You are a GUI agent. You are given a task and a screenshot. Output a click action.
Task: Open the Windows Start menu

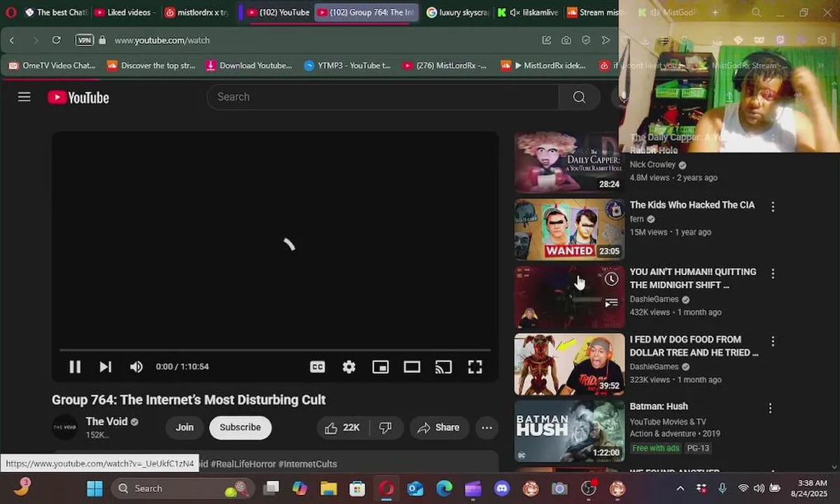94,488
